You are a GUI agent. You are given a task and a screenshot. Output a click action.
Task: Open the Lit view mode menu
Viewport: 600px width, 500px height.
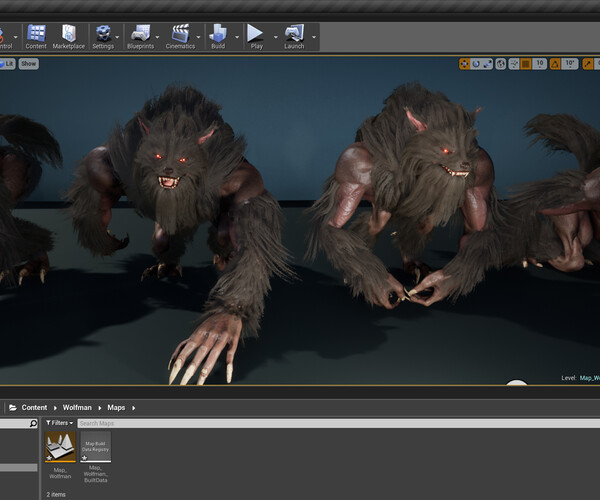pos(7,64)
